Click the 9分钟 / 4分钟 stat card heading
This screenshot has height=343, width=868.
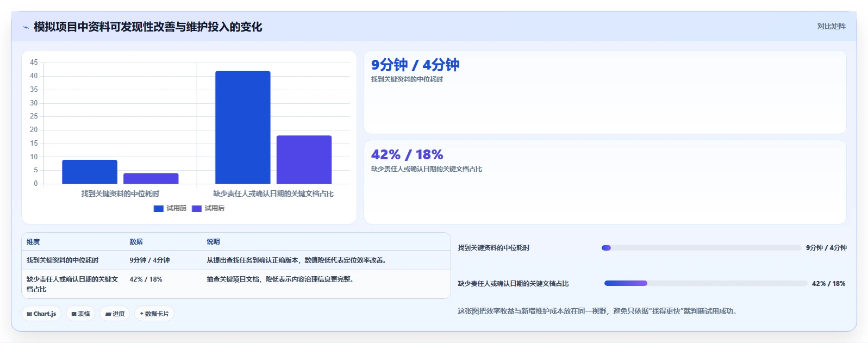[415, 65]
